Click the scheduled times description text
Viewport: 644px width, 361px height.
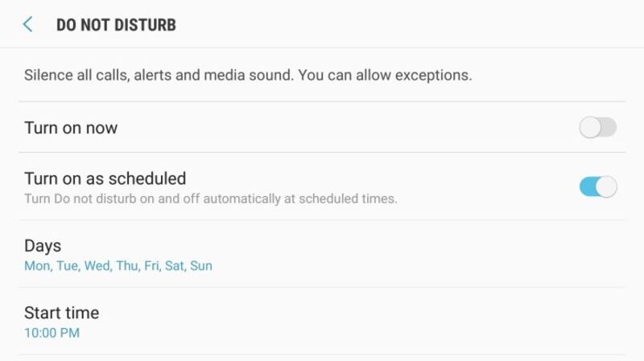point(210,199)
